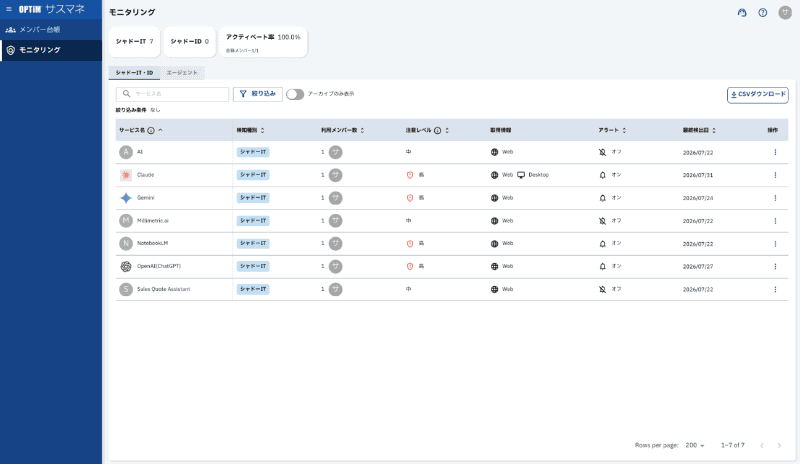Toggle the muted alert bell in Millimetric.ai row
Viewport: 800px width, 464px height.
point(603,221)
